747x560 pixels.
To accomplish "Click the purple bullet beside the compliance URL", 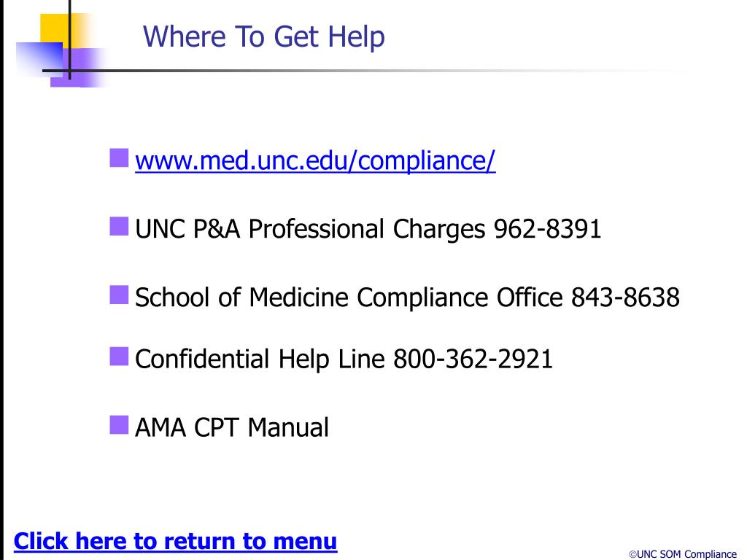I will click(119, 158).
